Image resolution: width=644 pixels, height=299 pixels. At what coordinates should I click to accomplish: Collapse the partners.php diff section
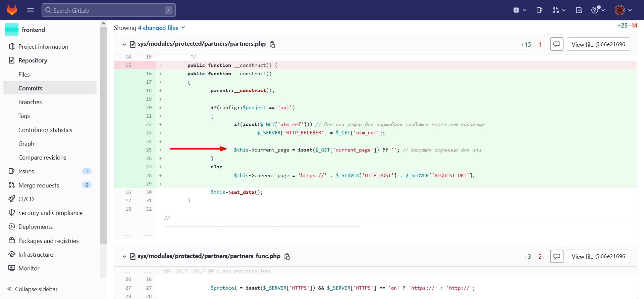coord(124,44)
